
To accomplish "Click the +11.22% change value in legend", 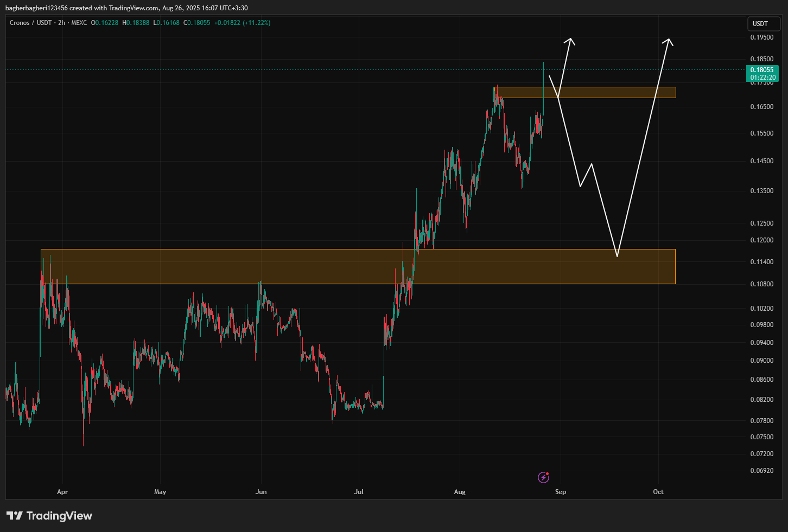I will point(256,23).
